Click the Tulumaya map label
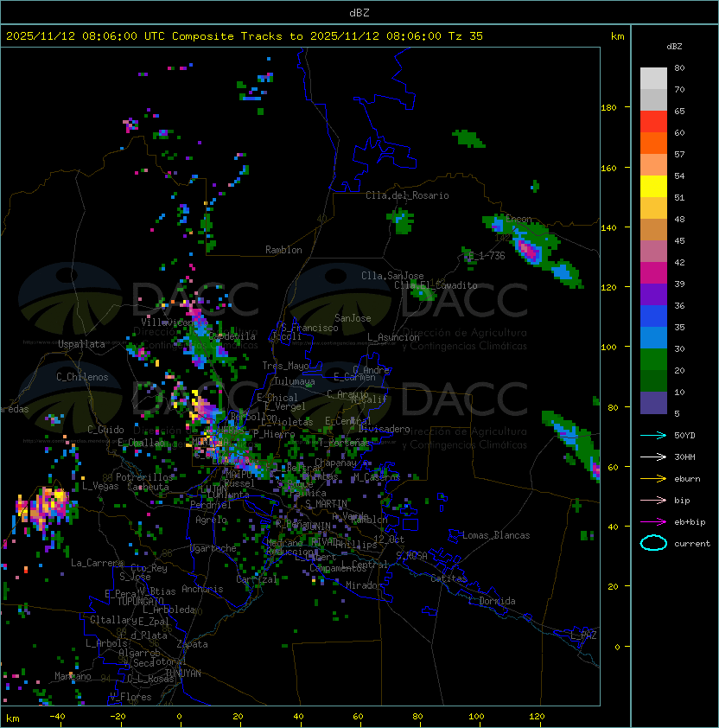The height and width of the screenshot is (728, 719). tap(295, 381)
